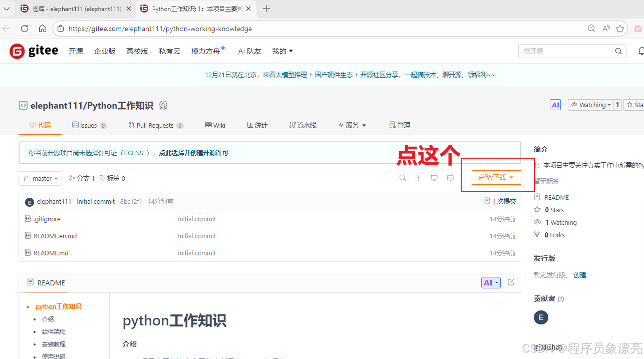Viewport: 644px width, 359px height.
Task: Click the read aloud icon
Action: click(x=606, y=29)
